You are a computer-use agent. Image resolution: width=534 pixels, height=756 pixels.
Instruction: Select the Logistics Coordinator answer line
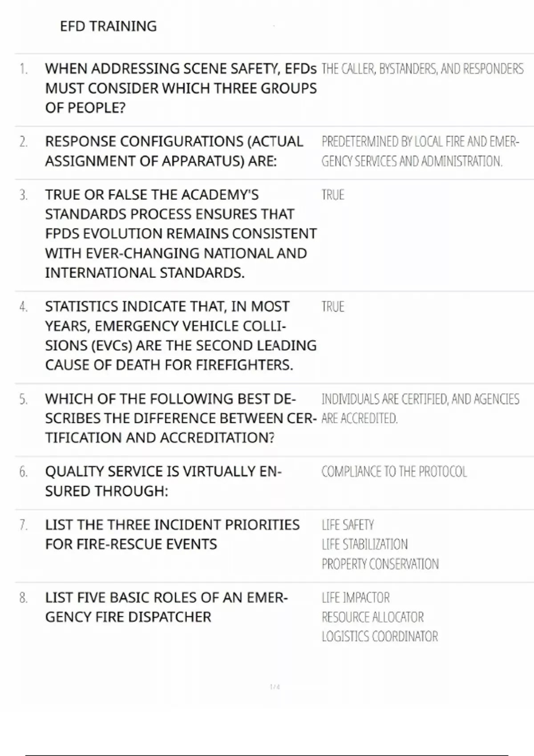(380, 637)
